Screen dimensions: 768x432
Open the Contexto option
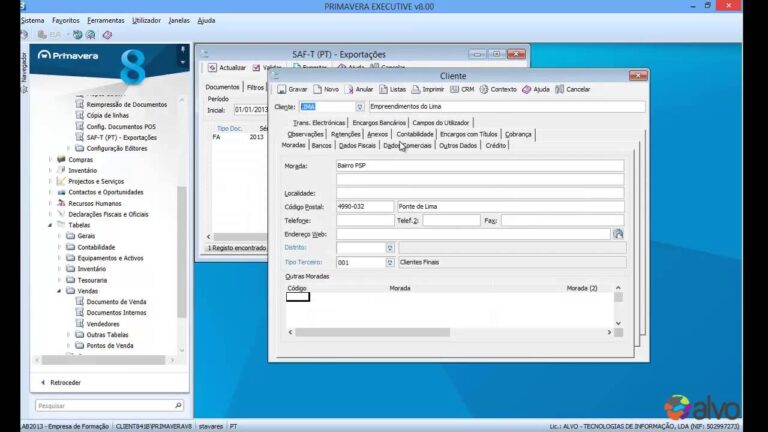498,89
